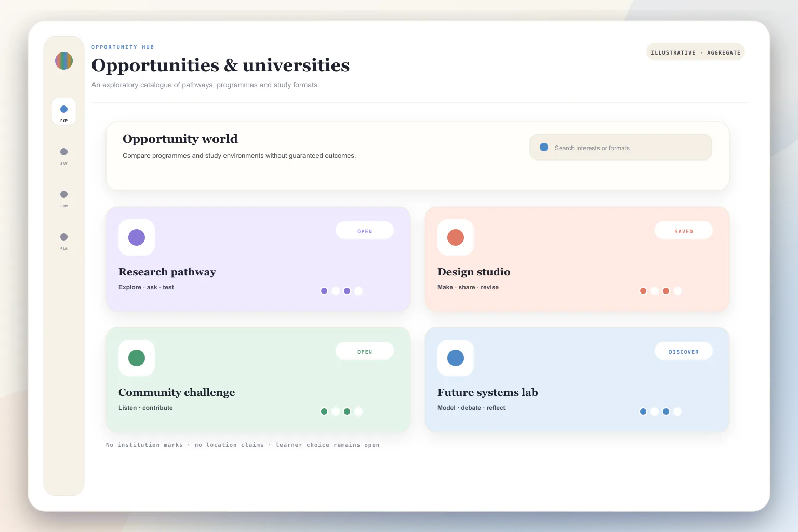The width and height of the screenshot is (798, 532).
Task: Click the rainbow gradient logo in the sidebar
Action: (64, 61)
